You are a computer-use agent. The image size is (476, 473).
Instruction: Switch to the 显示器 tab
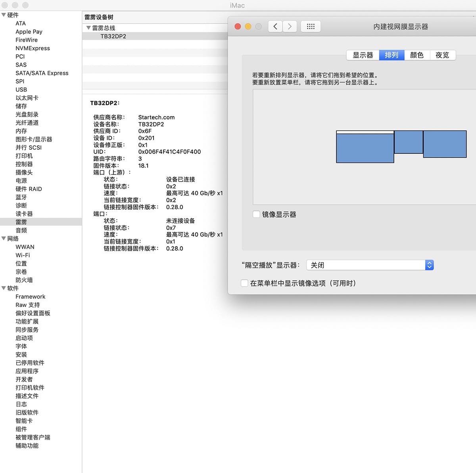pos(363,55)
